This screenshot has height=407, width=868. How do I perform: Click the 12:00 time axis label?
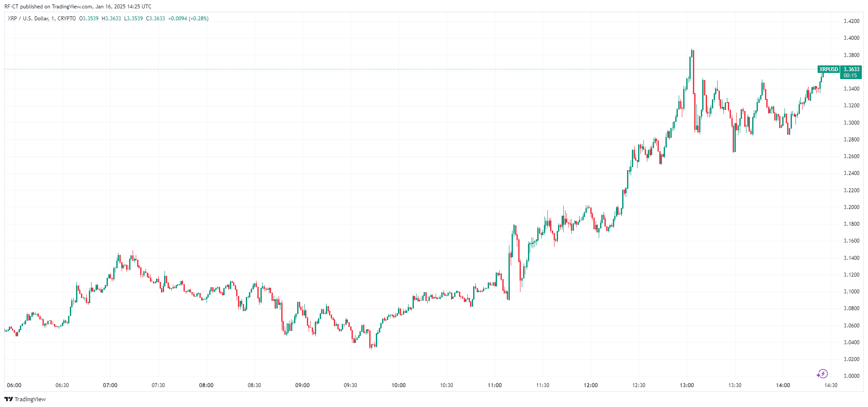pyautogui.click(x=591, y=385)
